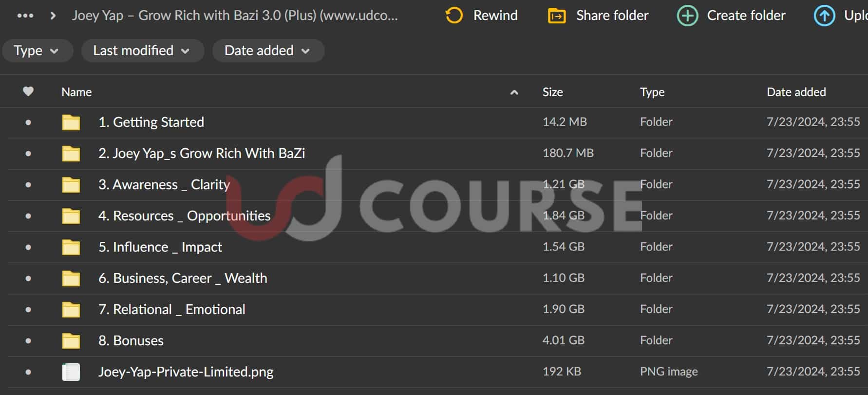Click the Upload arrow icon
The height and width of the screenshot is (395, 868).
(x=824, y=16)
